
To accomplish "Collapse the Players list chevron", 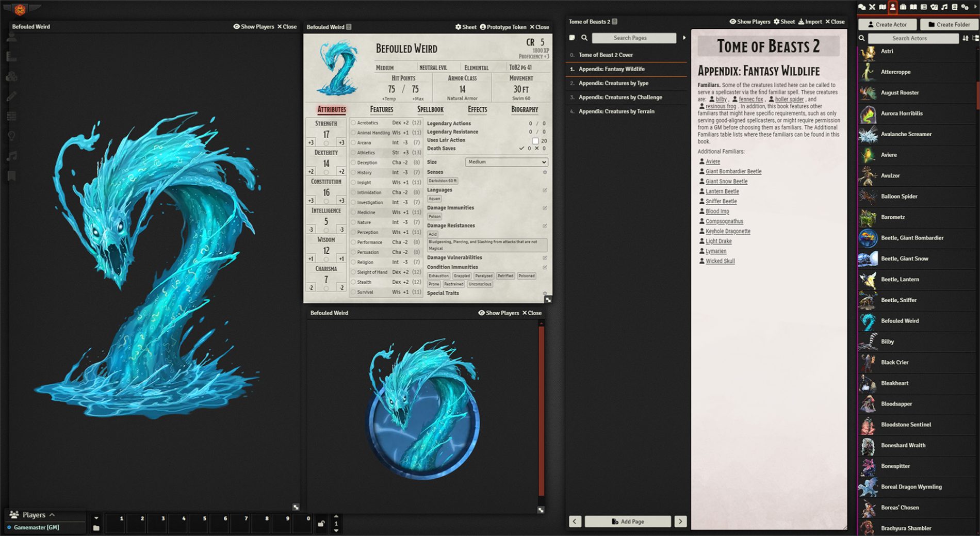I will pyautogui.click(x=52, y=515).
